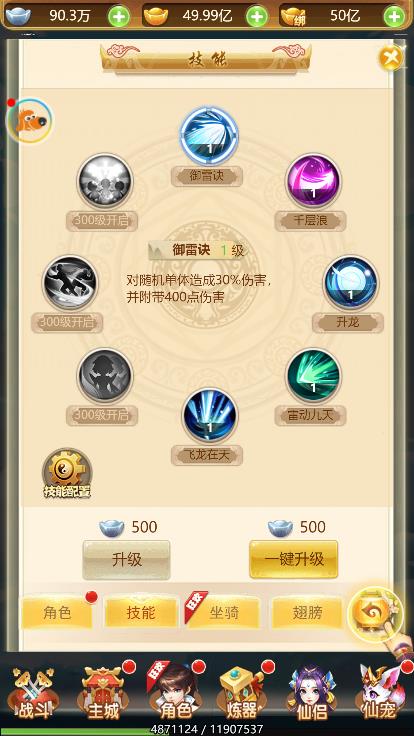
Task: Switch to the 角色 sub-tab
Action: pyautogui.click(x=57, y=613)
